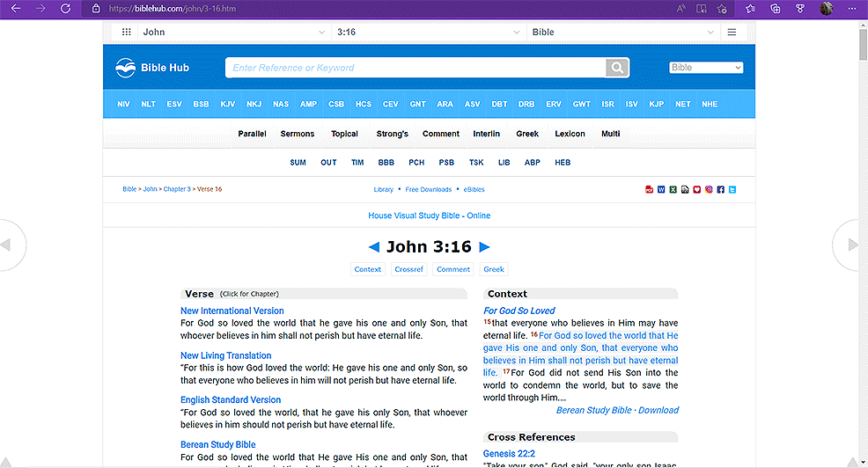Open the Strong's menu item
Viewport: 868px width, 468px height.
coord(392,134)
